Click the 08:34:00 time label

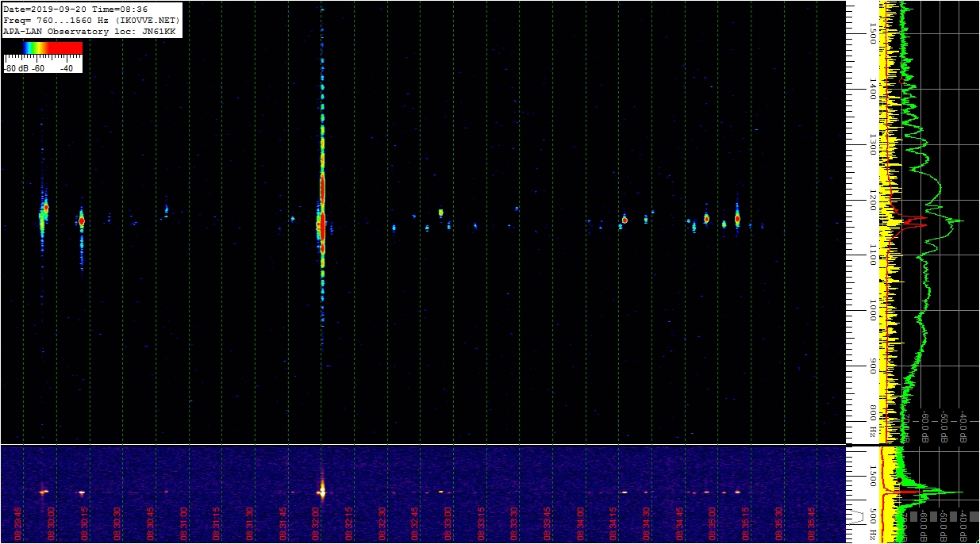[x=581, y=523]
